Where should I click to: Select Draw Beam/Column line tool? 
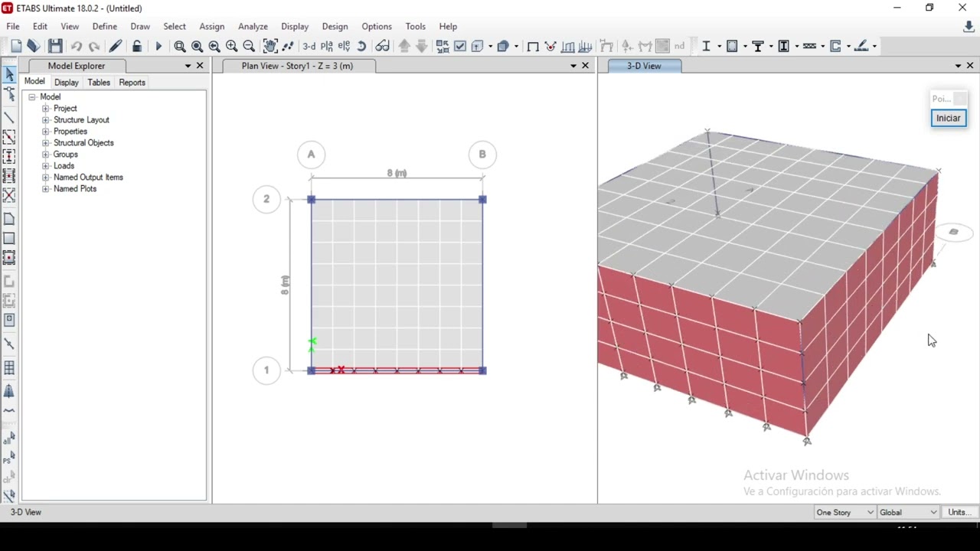(x=9, y=118)
